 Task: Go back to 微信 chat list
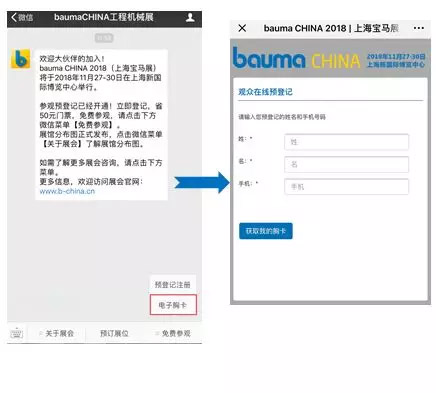pyautogui.click(x=22, y=17)
